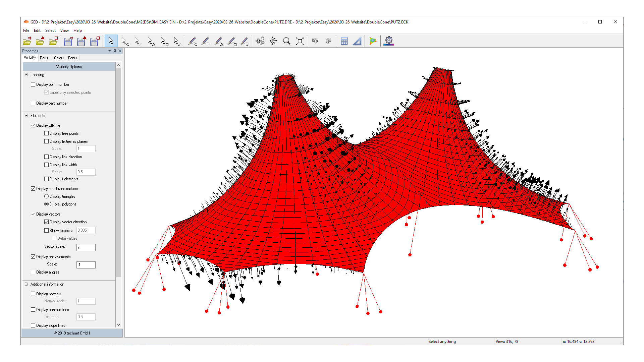Switch to the Colors tab
644x362 pixels.
tap(59, 58)
